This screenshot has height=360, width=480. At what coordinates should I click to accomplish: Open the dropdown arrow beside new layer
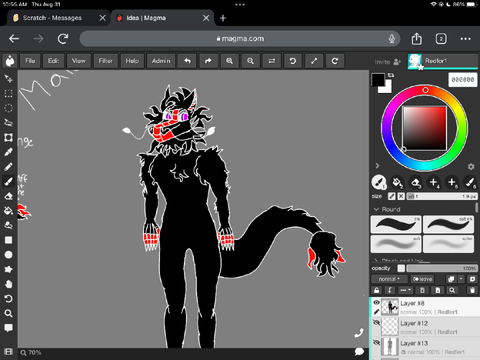pos(461,279)
